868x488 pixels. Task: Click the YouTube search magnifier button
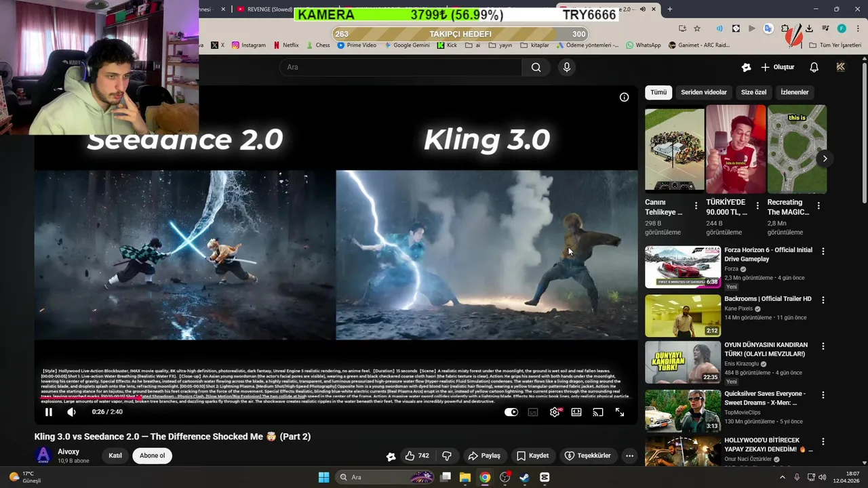coord(536,67)
